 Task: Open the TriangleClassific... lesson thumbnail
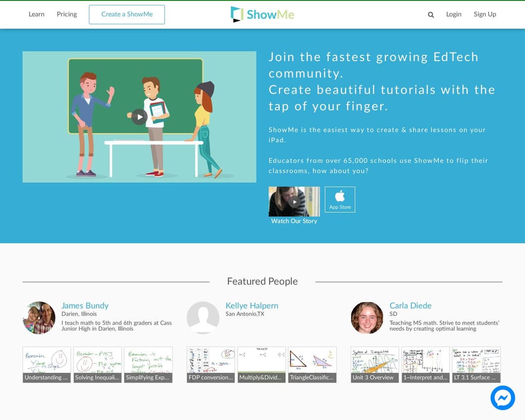tap(313, 365)
